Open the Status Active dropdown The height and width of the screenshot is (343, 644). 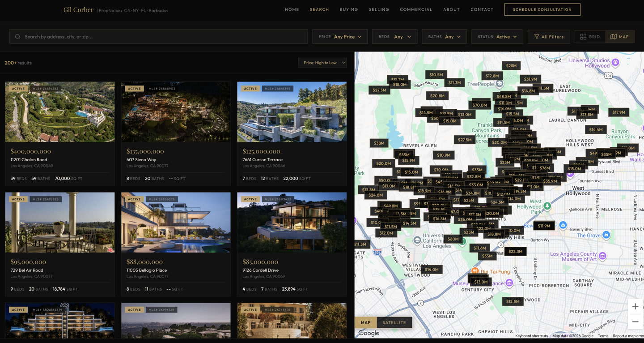click(497, 37)
